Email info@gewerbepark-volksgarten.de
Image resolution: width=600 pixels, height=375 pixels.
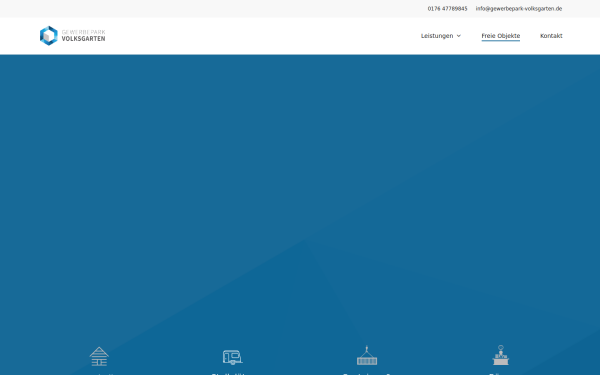tap(518, 8)
